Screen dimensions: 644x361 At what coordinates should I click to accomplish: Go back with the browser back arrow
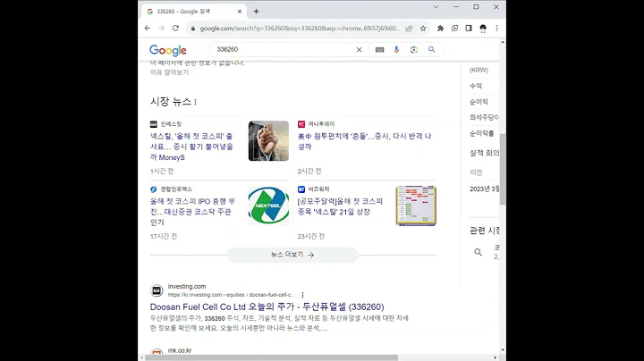pos(148,28)
